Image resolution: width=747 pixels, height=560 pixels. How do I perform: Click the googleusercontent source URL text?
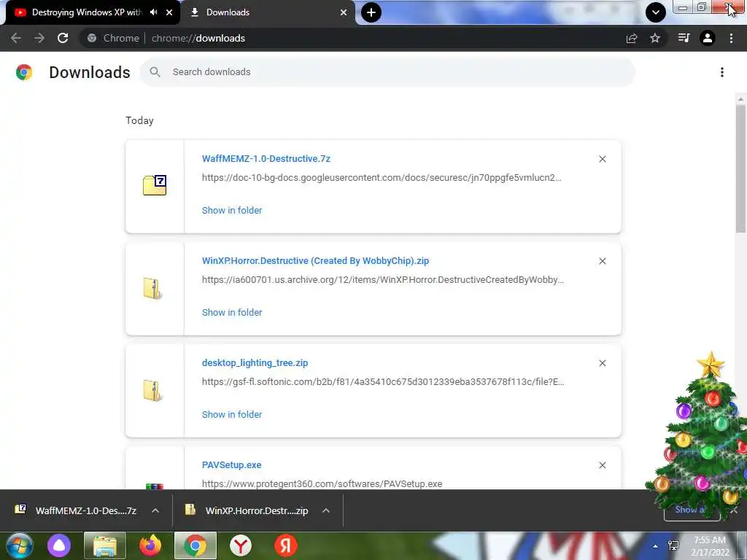point(382,178)
